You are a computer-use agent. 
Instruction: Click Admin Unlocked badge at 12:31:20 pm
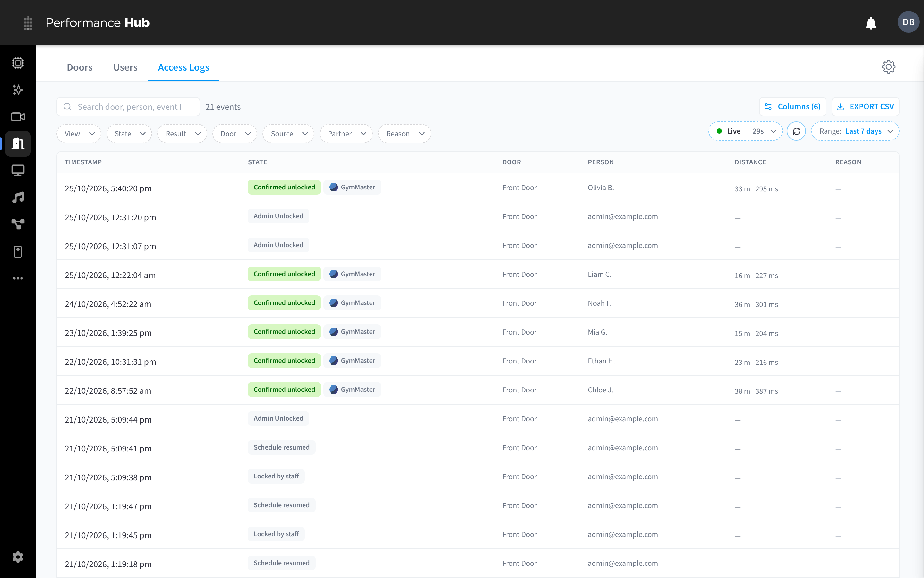278,216
